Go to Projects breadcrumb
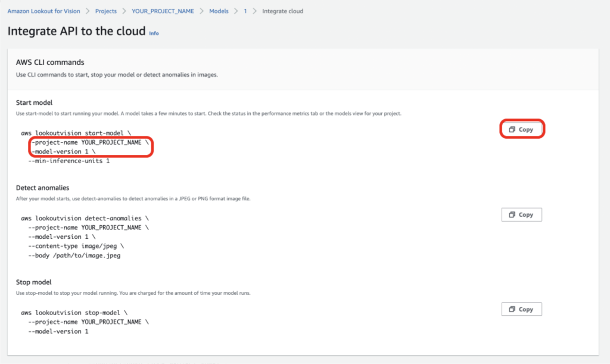The image size is (610, 364). (106, 11)
